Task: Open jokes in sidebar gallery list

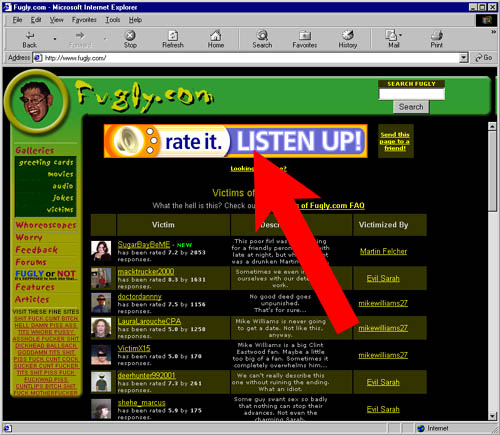Action: point(63,198)
